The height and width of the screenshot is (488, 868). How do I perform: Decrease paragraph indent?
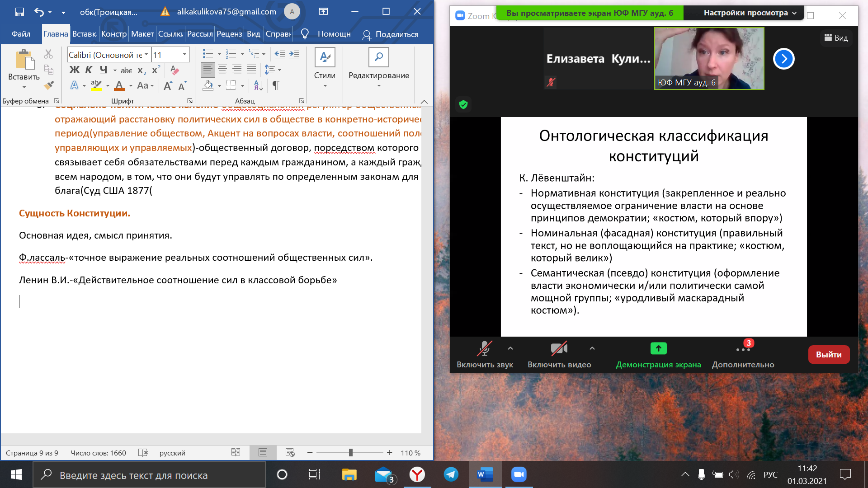280,54
